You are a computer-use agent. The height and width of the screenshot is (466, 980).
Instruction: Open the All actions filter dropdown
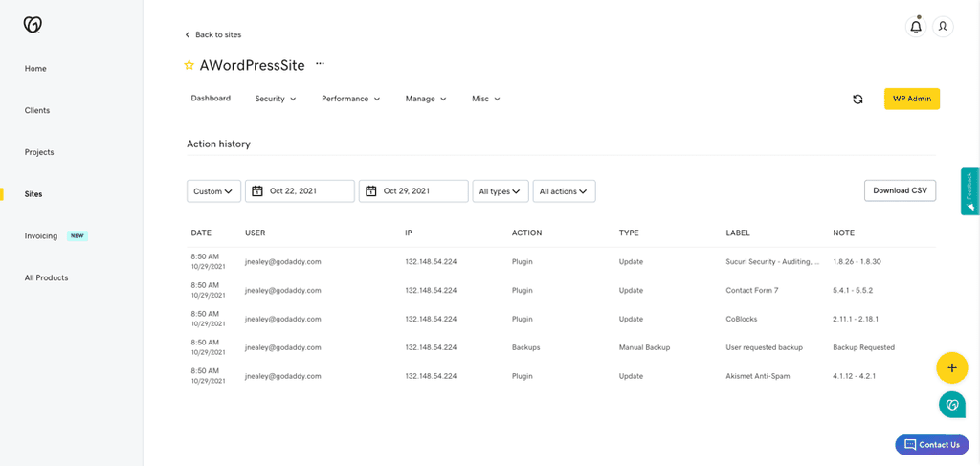click(x=564, y=191)
